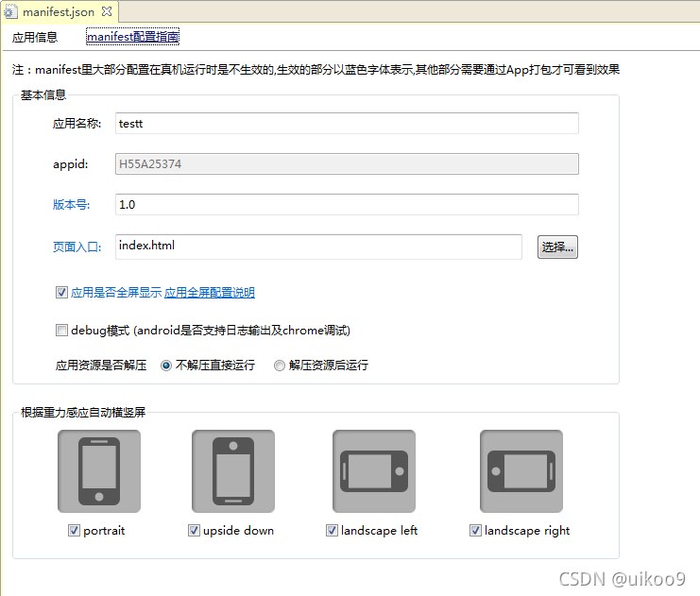The width and height of the screenshot is (700, 596).
Task: Click the 基本信息 group heading
Action: coord(43,95)
